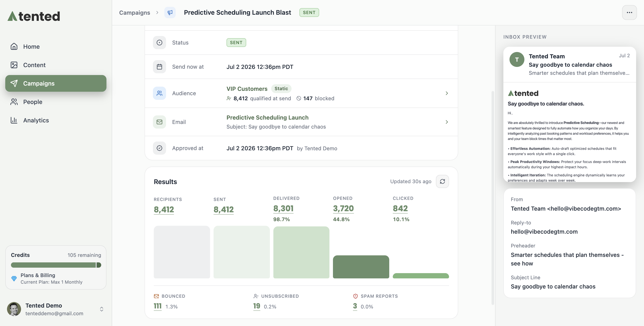Click the diamond Plans & Billing icon
This screenshot has width=644, height=326.
click(x=14, y=278)
